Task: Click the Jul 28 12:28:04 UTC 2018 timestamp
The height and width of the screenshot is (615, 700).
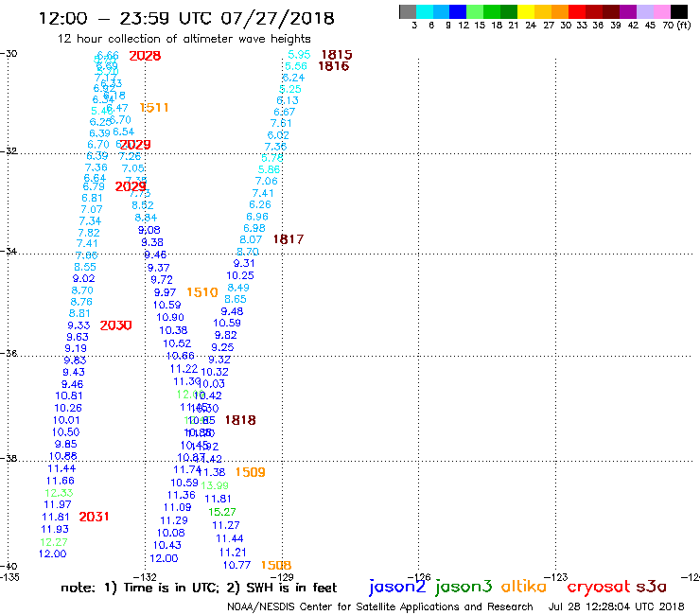Action: (x=616, y=607)
